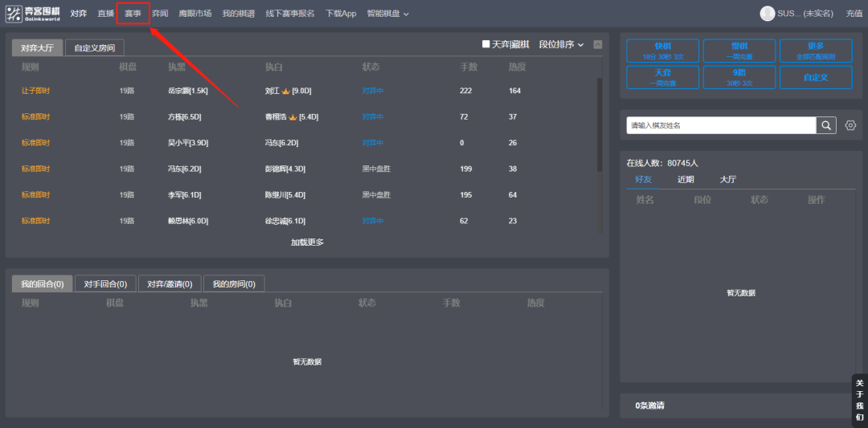Click the Golinksworld logo icon
This screenshot has height=428, width=868.
pos(14,14)
